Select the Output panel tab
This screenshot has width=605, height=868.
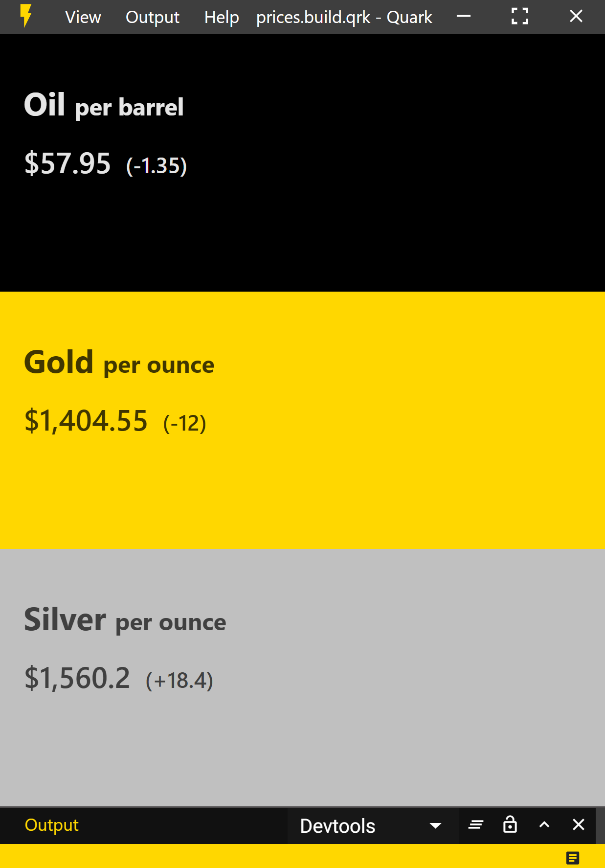51,825
